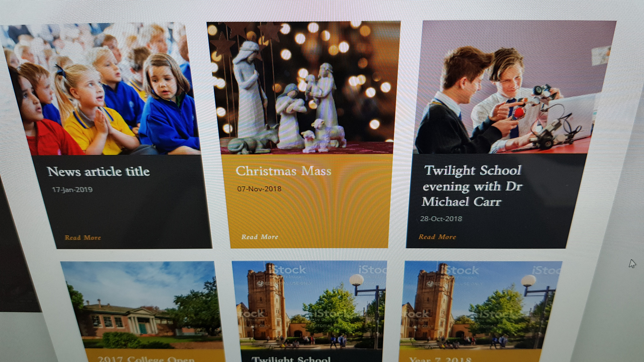The width and height of the screenshot is (644, 362).
Task: Open clock tower photo above Twilight School
Action: pos(310,305)
